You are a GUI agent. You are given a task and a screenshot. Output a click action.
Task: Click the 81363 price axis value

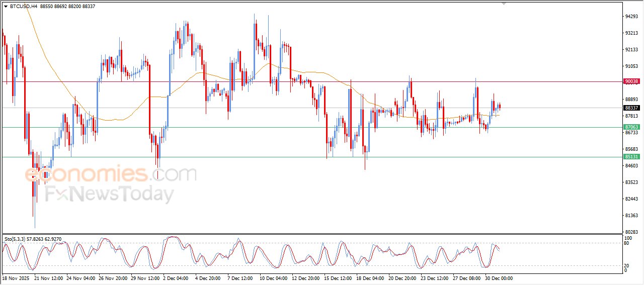(x=631, y=216)
